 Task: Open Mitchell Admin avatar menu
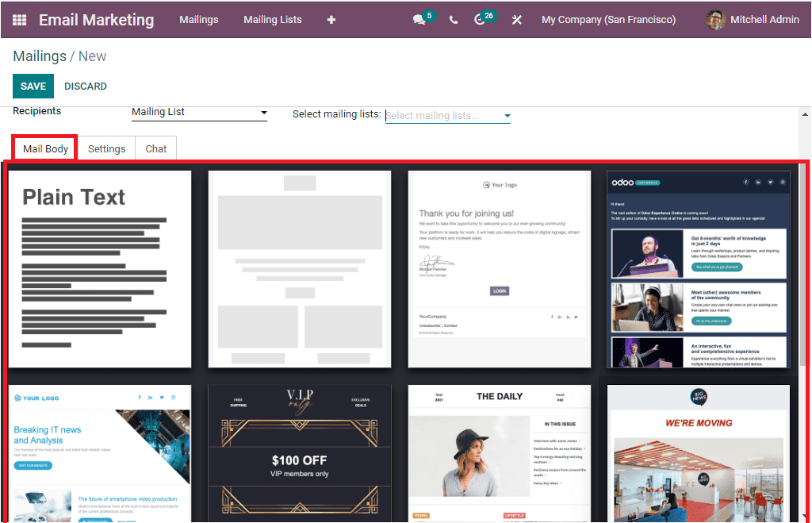[x=753, y=20]
